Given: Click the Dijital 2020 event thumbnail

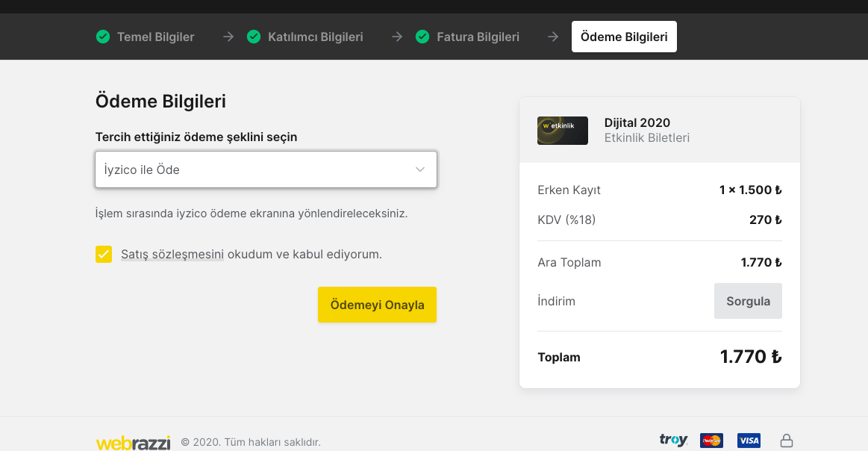Looking at the screenshot, I should (x=563, y=131).
